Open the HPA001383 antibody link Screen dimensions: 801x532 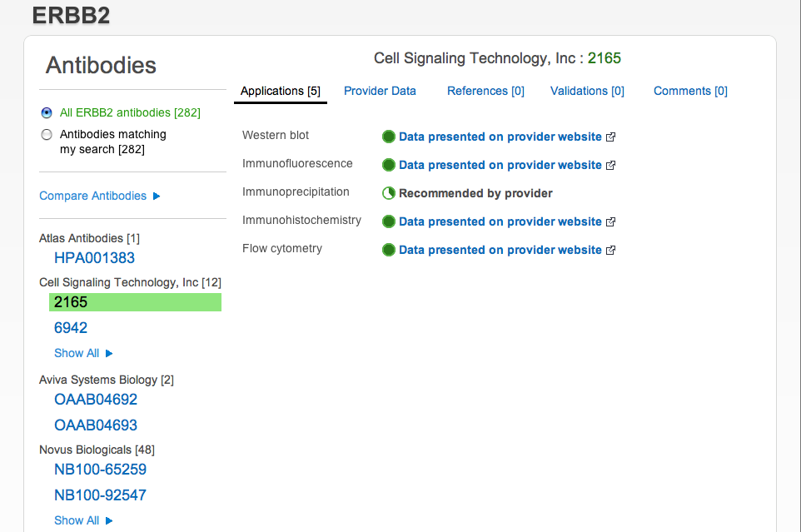[94, 258]
